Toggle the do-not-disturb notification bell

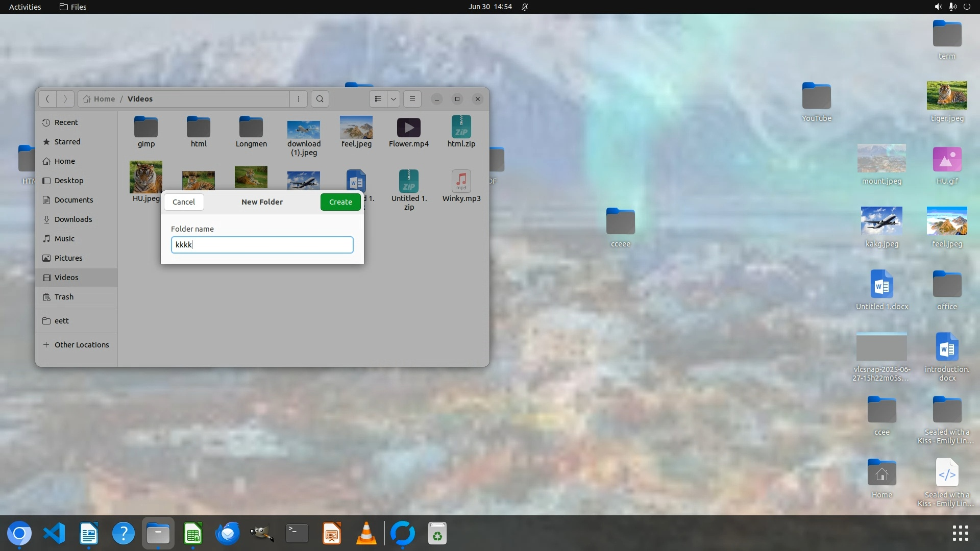525,7
